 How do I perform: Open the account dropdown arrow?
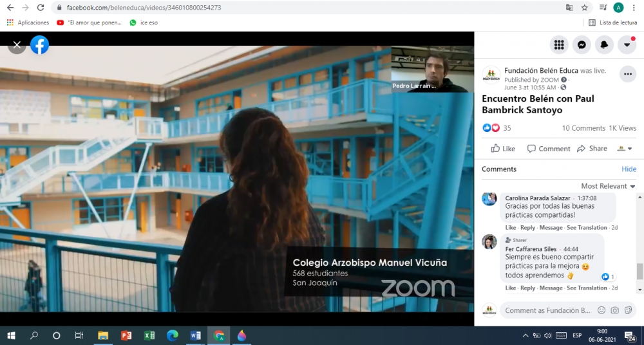click(x=627, y=45)
